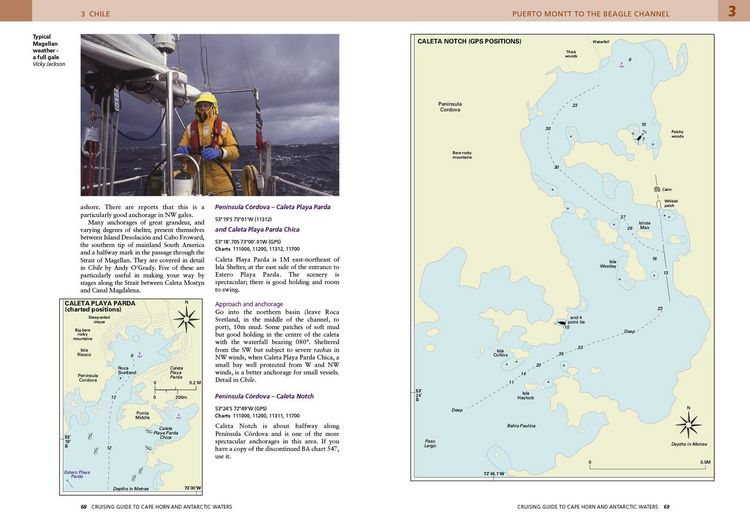
Task: Click the 'and 4 point tie' label
Action: (x=576, y=320)
